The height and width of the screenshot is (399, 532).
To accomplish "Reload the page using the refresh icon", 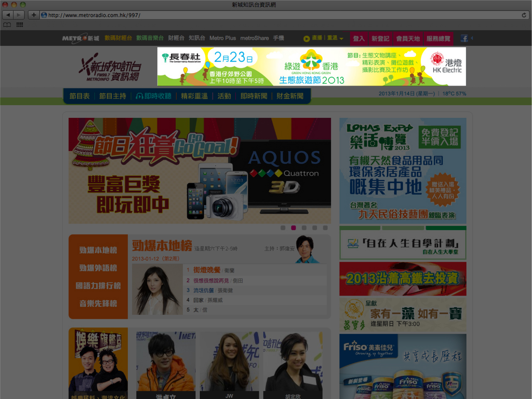I will pyautogui.click(x=524, y=15).
